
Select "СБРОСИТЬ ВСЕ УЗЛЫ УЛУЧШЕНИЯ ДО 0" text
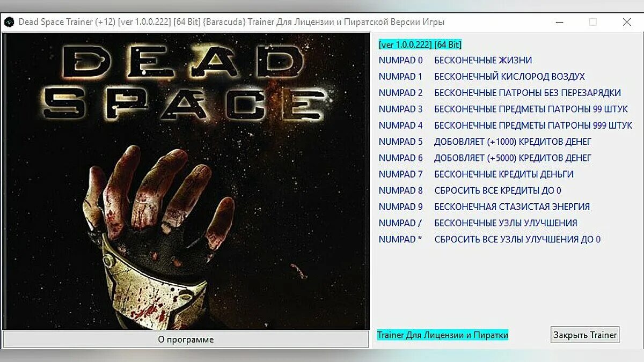(x=517, y=239)
